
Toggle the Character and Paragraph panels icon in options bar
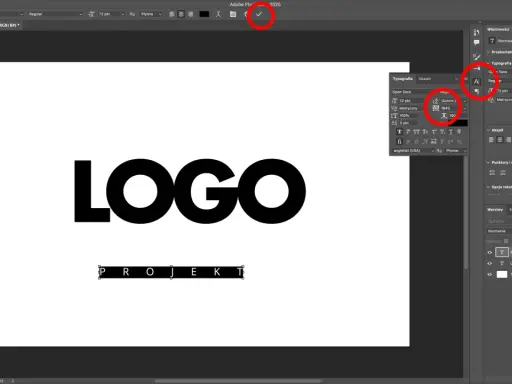233,14
